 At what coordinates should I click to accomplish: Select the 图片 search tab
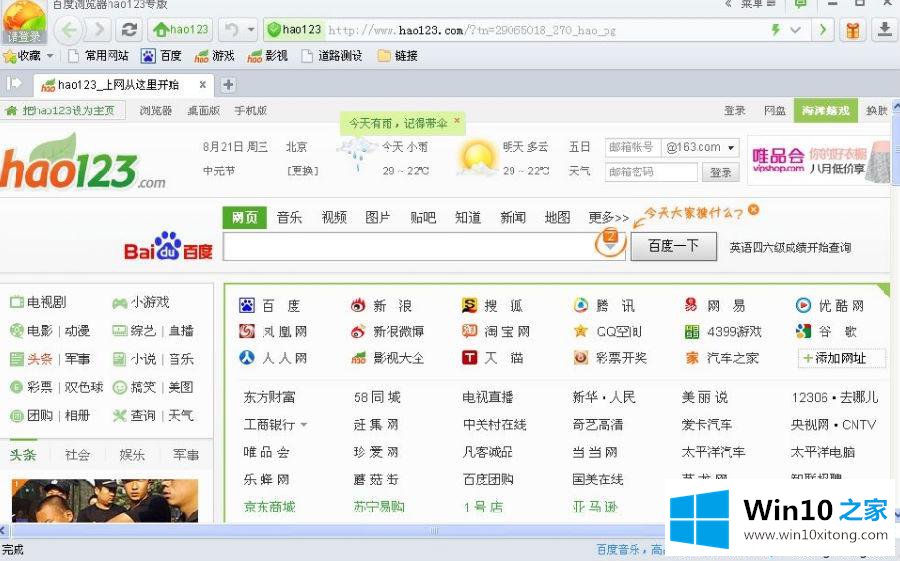tap(378, 218)
